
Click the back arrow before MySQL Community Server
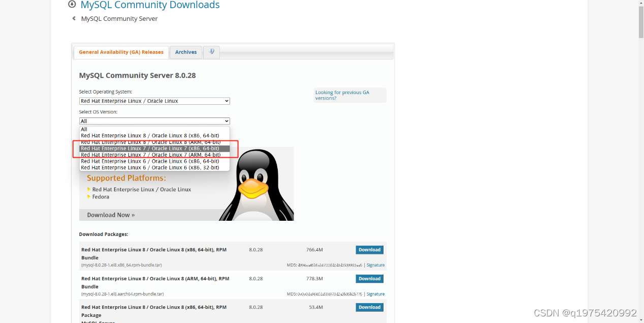pyautogui.click(x=74, y=18)
